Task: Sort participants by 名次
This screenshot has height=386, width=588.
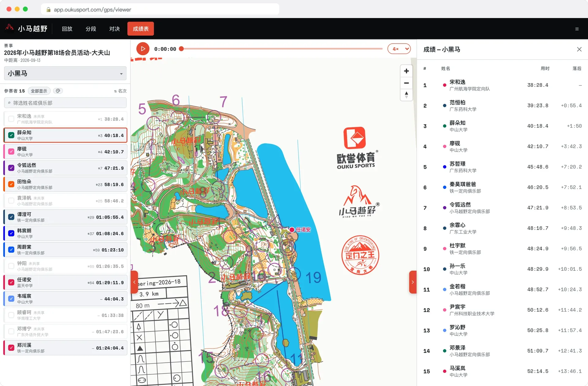Action: 120,91
